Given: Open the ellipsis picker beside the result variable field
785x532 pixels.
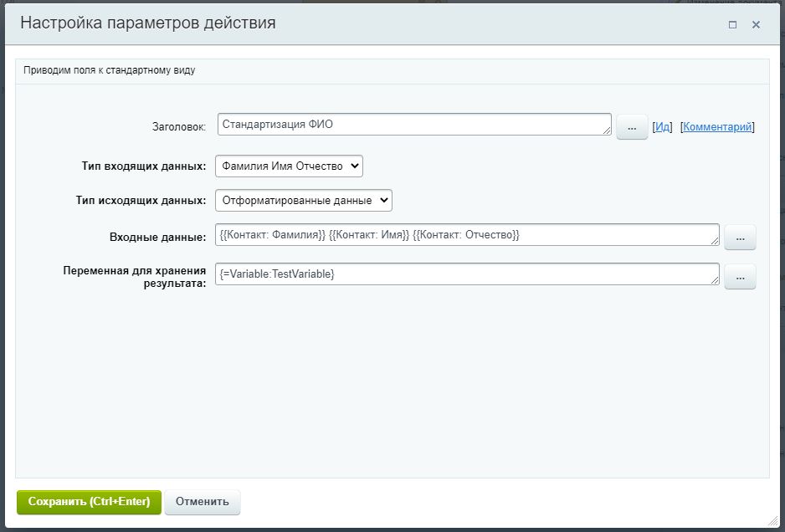Looking at the screenshot, I should coord(740,276).
